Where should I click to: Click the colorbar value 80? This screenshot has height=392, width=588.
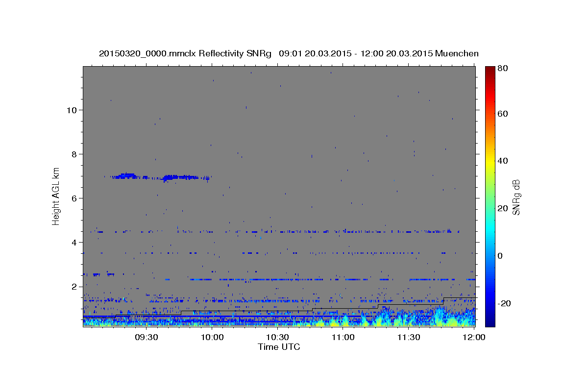pos(503,68)
